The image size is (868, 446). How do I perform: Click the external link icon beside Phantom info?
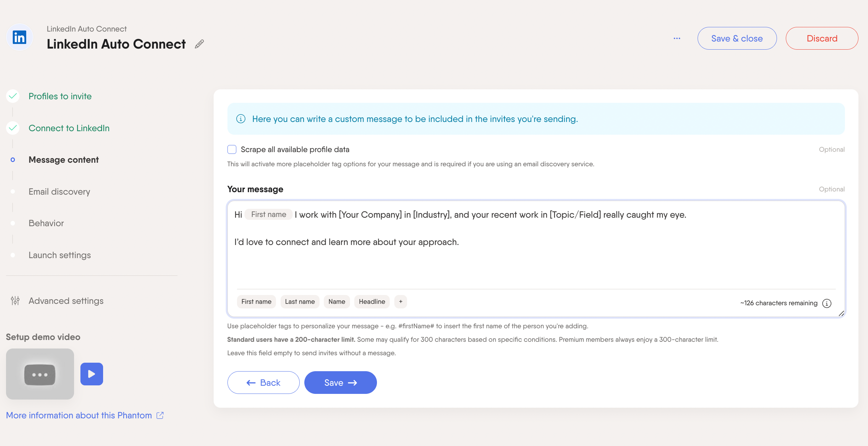(160, 415)
